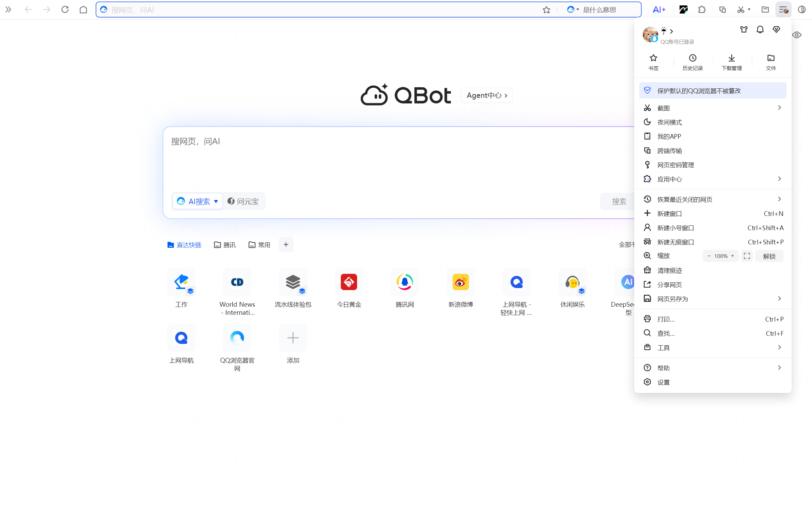The width and height of the screenshot is (812, 526).
Task: Select 新建无痕窗口 menu item
Action: coord(713,242)
